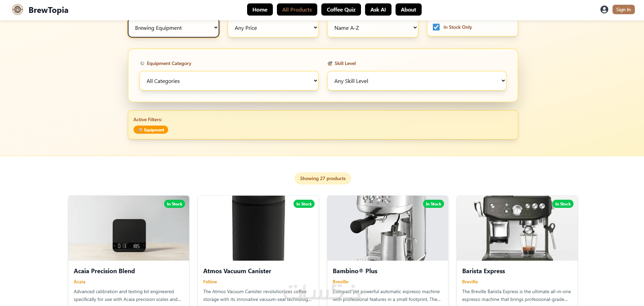Screen dimensions: 644x306
Task: Open the Barista Express product title
Action: tap(484, 271)
